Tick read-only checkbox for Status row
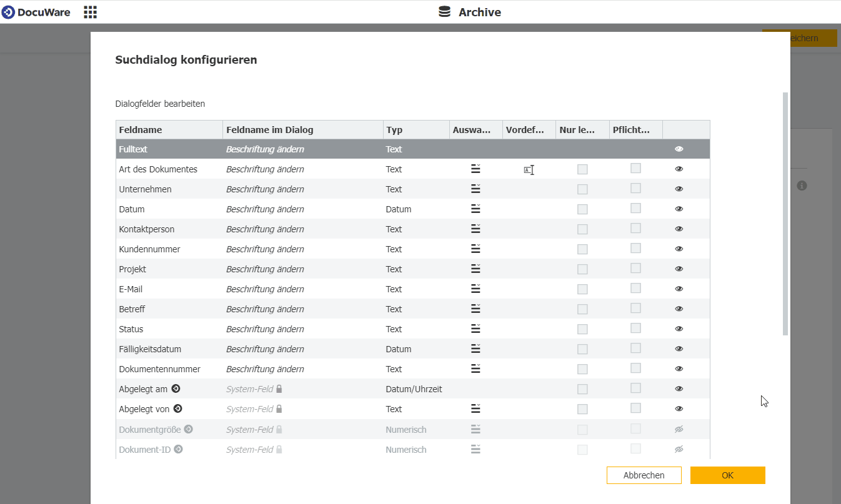 click(582, 329)
